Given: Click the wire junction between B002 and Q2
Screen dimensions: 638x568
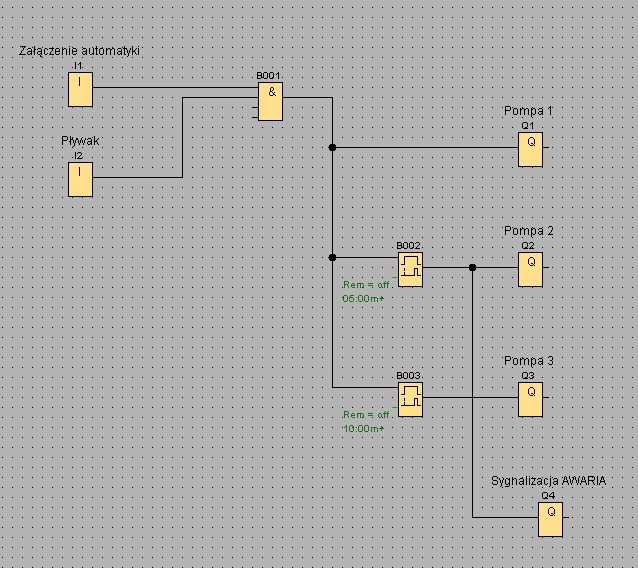Looking at the screenshot, I should click(472, 267).
